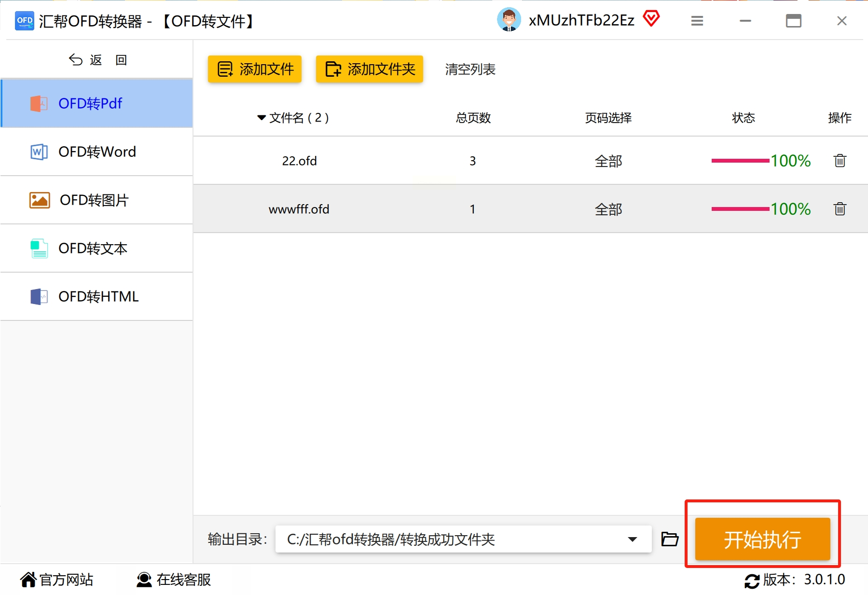Remove wwwfff.ofd using its trash icon

840,209
